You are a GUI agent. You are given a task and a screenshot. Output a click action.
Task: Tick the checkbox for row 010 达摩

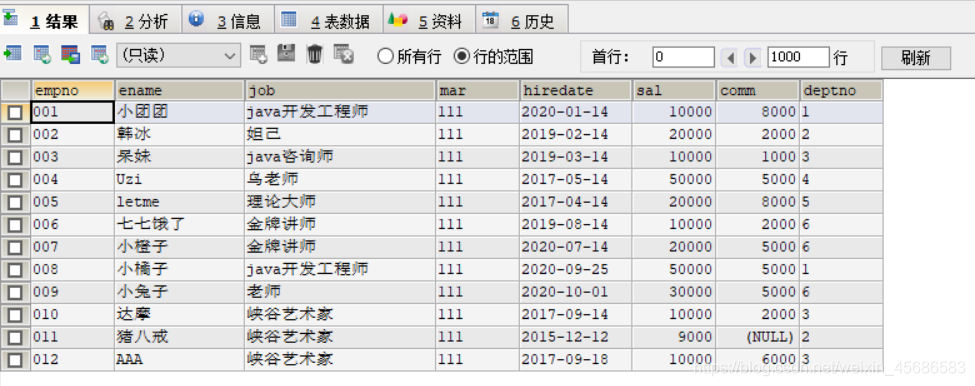point(15,315)
